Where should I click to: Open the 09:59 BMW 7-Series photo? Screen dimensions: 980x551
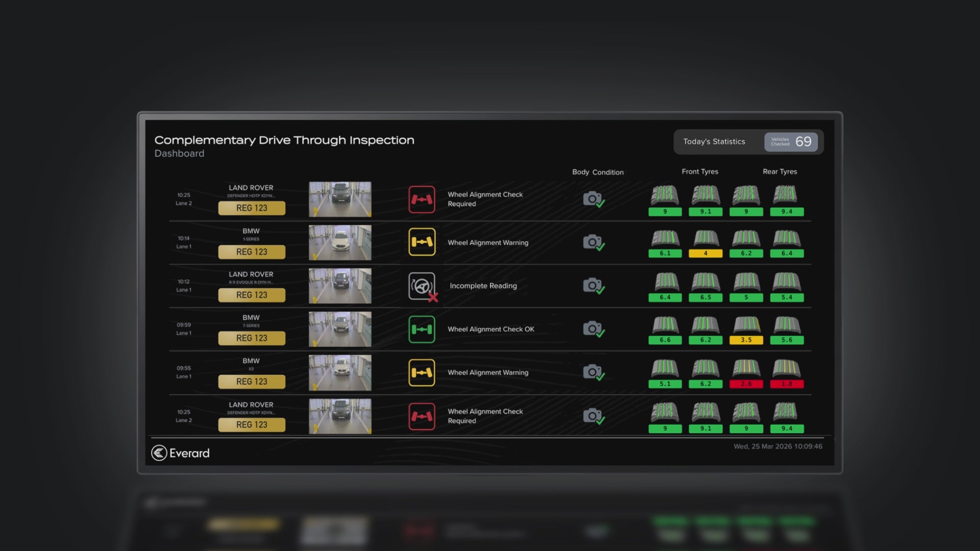pyautogui.click(x=340, y=330)
